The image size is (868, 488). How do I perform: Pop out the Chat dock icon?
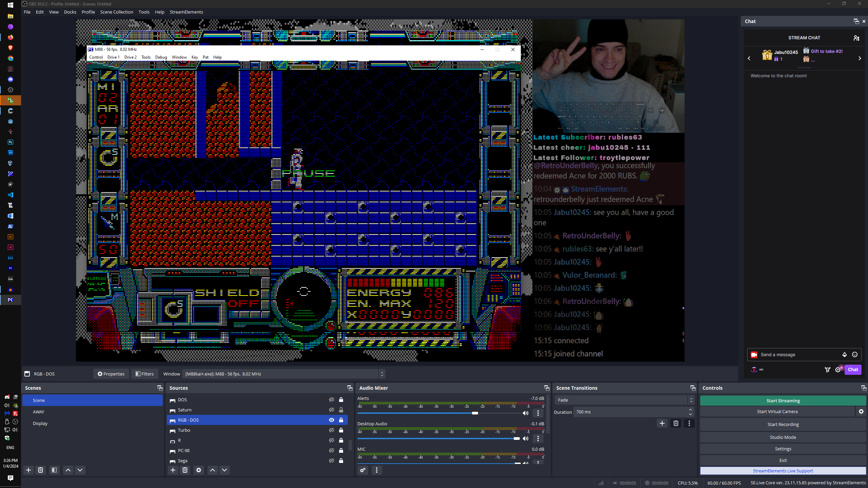pos(856,21)
